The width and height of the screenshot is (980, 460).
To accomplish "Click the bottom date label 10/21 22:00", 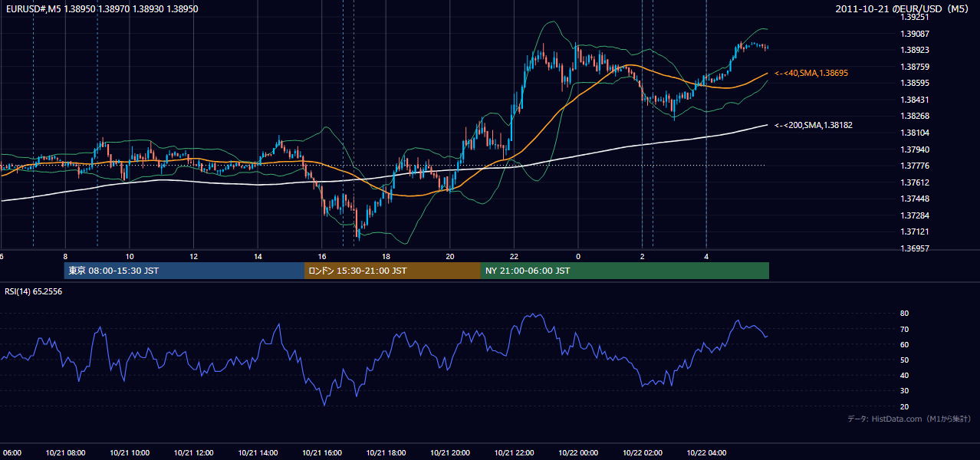I will [x=514, y=453].
